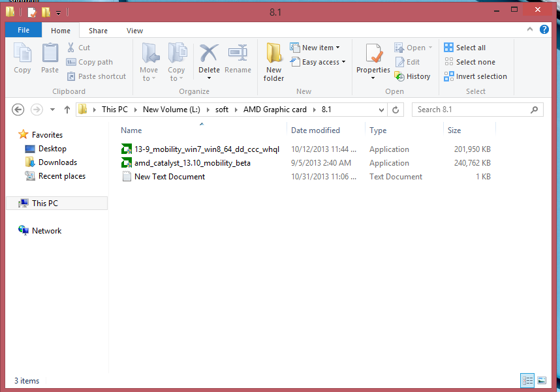Sort files by the Date modified column
Image resolution: width=560 pixels, height=392 pixels.
pyautogui.click(x=315, y=130)
